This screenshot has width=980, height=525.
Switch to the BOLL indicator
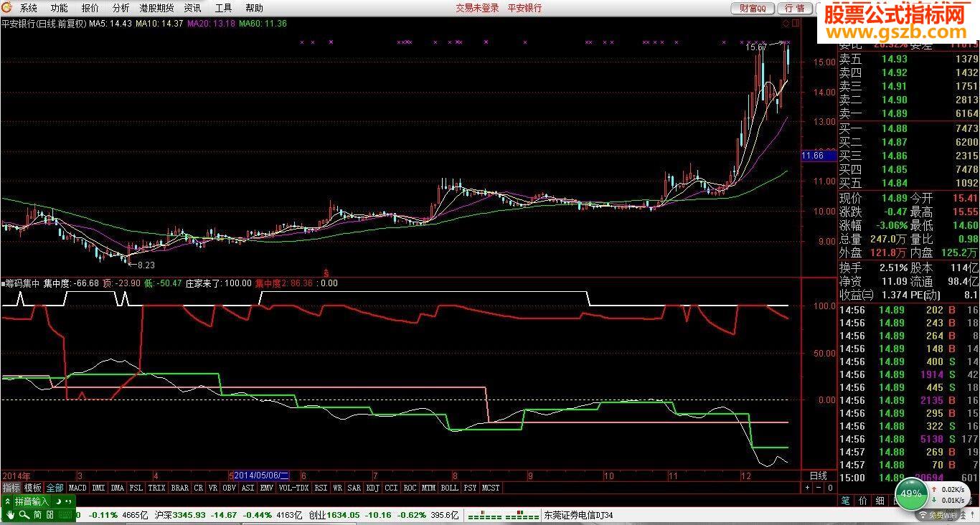[x=449, y=488]
